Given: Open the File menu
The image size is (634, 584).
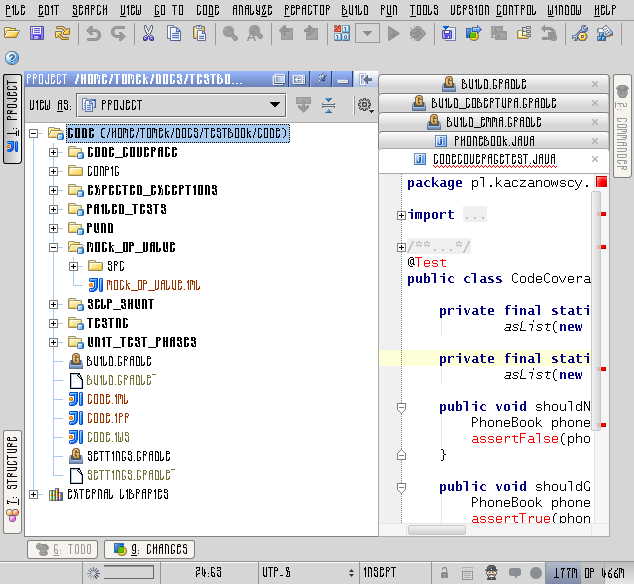Looking at the screenshot, I should (x=15, y=10).
